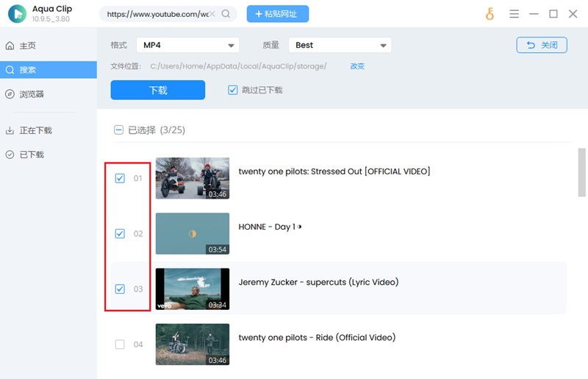The image size is (588, 379).
Task: Check video 04 twenty one pilots Ride
Action: coord(120,344)
